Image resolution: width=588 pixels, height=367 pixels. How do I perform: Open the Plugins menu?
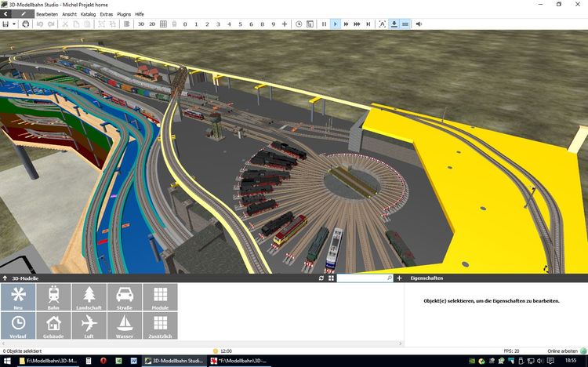(x=124, y=14)
